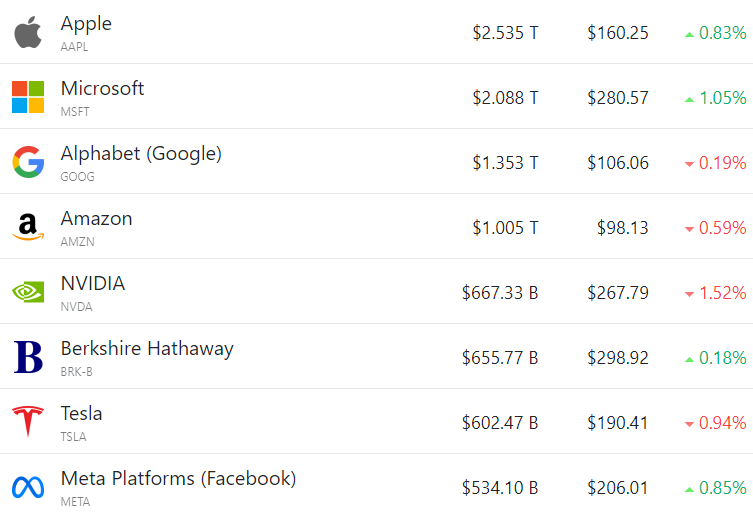Open Alphabet (Google) company page
Viewport: 753px width, 515px height.
(141, 153)
